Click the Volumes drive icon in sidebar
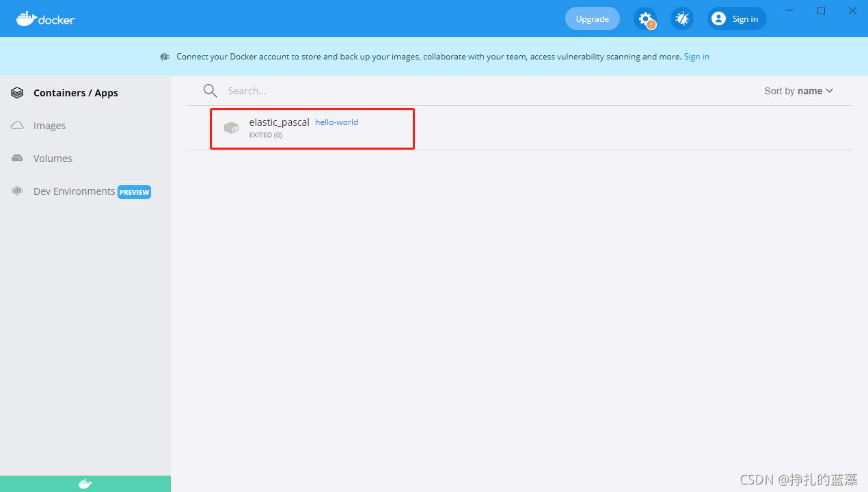The height and width of the screenshot is (492, 868). pos(17,159)
